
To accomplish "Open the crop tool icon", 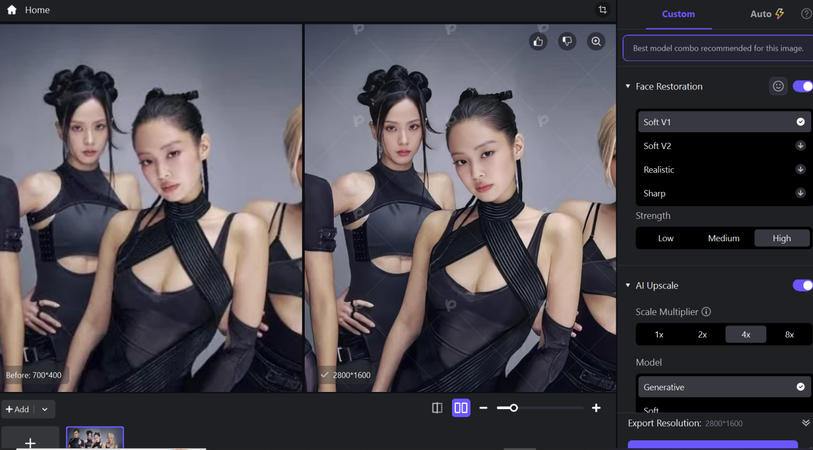I will [602, 10].
